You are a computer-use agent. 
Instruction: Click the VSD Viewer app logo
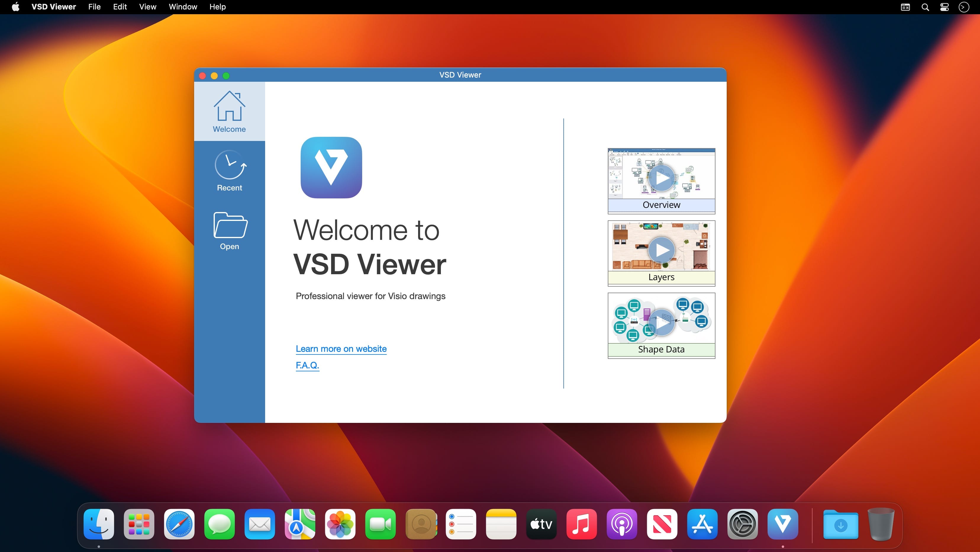(x=331, y=168)
